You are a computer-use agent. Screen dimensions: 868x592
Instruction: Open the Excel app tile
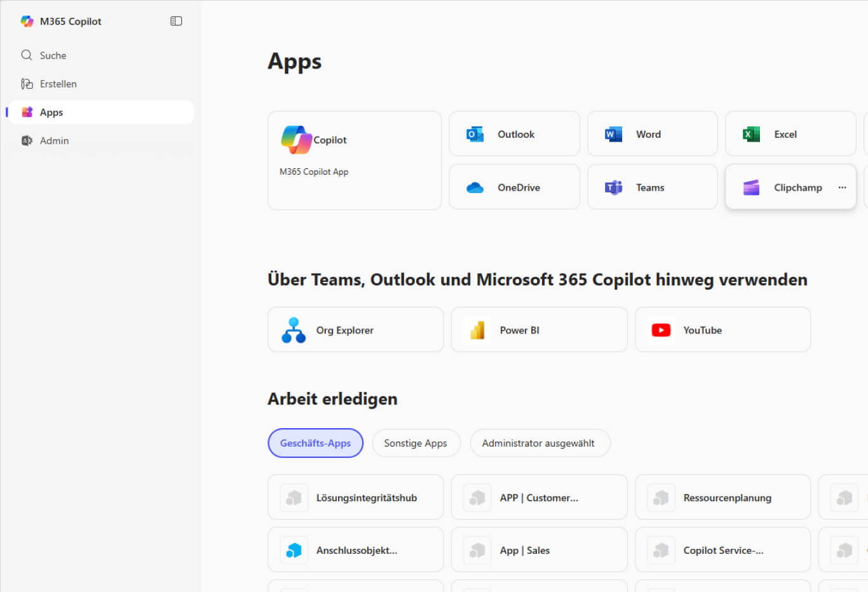click(x=790, y=134)
